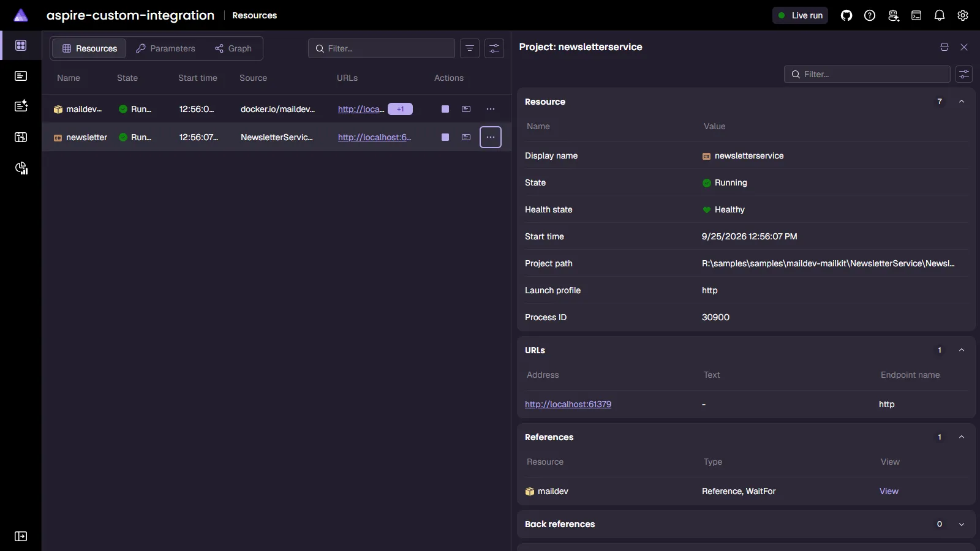The image size is (980, 551).
Task: Open the settings gear in the header
Action: pyautogui.click(x=963, y=15)
